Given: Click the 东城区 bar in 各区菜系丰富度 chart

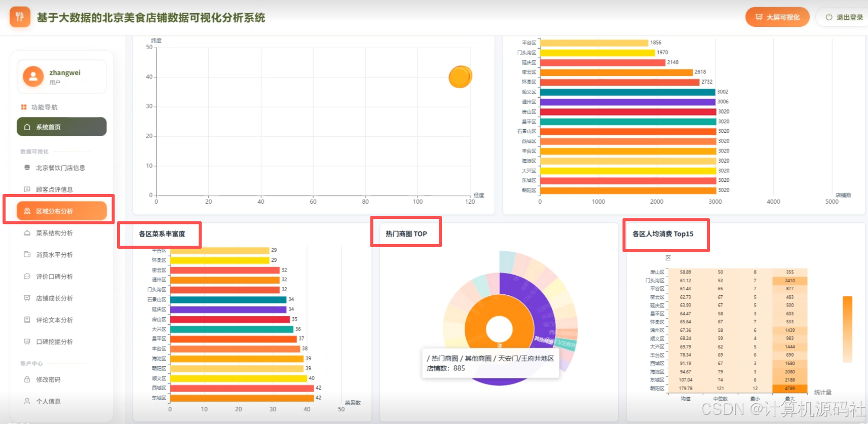Looking at the screenshot, I should pos(242,398).
